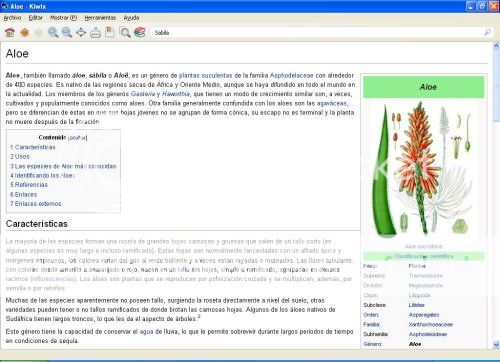Click the search field containing Sabila
Screen dimensions: 500x362
(x=318, y=33)
